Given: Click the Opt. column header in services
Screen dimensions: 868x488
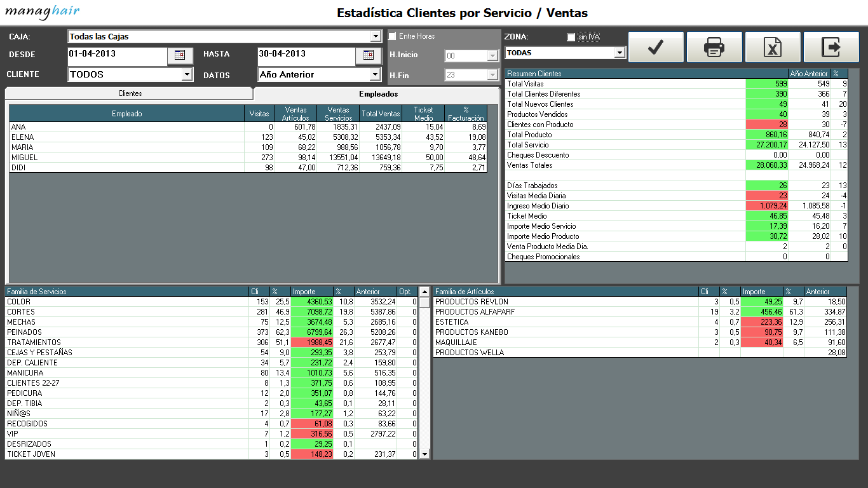Looking at the screenshot, I should point(407,292).
